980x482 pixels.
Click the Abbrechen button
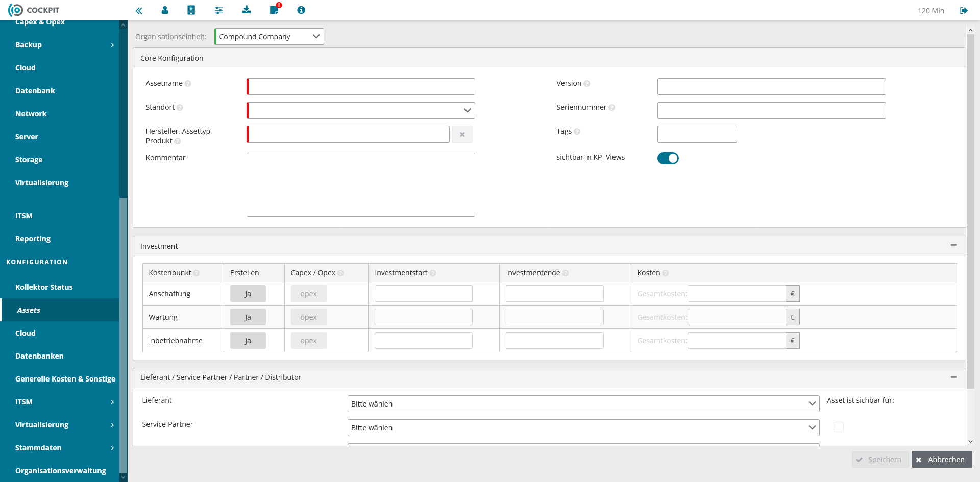tap(942, 460)
